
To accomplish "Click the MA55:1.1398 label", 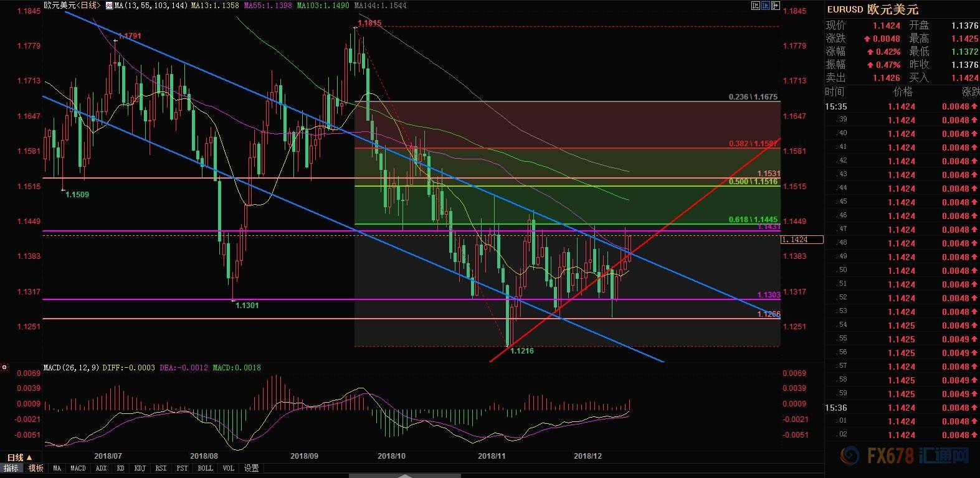I will [x=268, y=6].
